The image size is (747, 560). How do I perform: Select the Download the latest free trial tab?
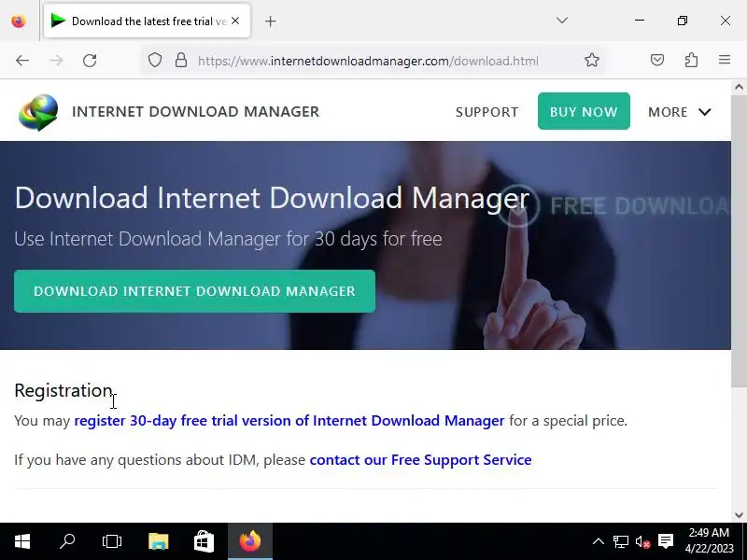click(x=147, y=21)
